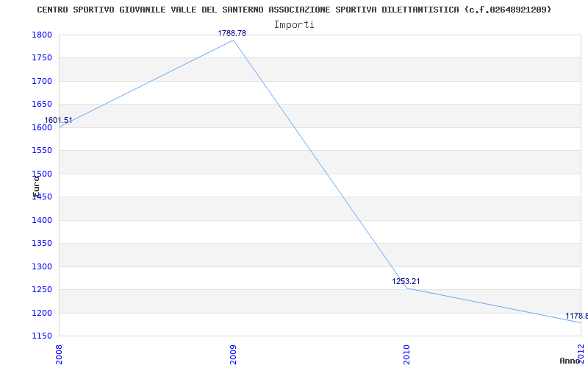Click the 1400 y-axis tick label
This screenshot has width=588, height=368.
pos(42,220)
